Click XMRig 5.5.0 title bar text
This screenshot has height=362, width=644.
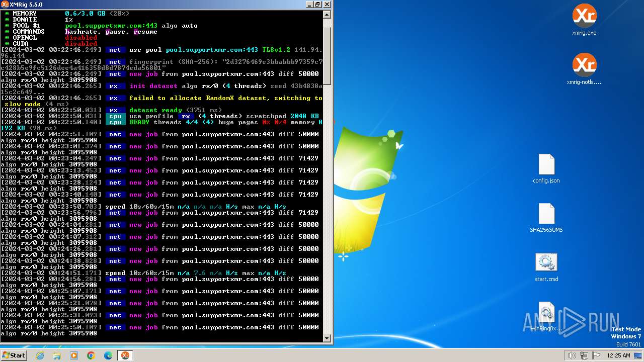26,5
